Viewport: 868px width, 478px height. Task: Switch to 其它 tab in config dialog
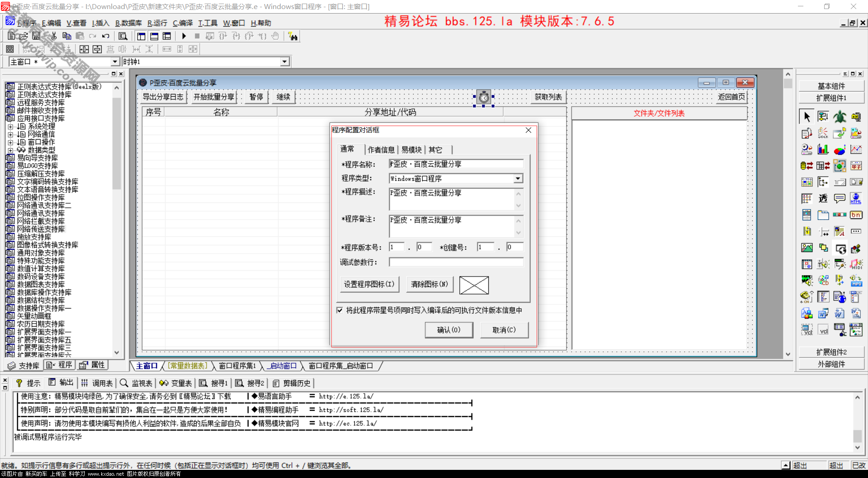[435, 150]
